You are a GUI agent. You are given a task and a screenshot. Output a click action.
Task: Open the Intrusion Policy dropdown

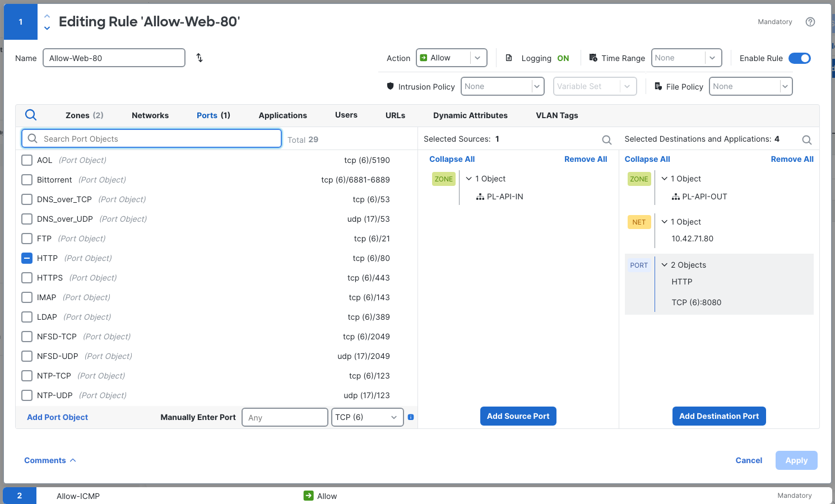coord(503,86)
